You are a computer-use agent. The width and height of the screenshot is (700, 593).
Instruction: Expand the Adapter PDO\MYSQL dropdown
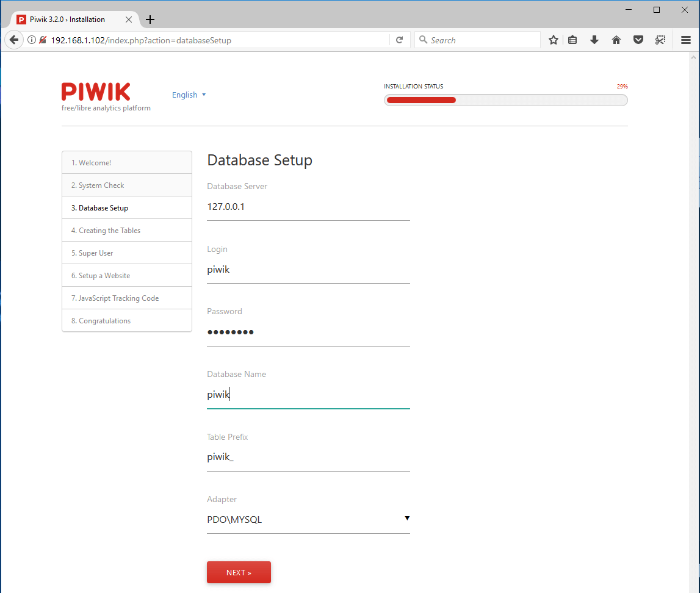[308, 519]
